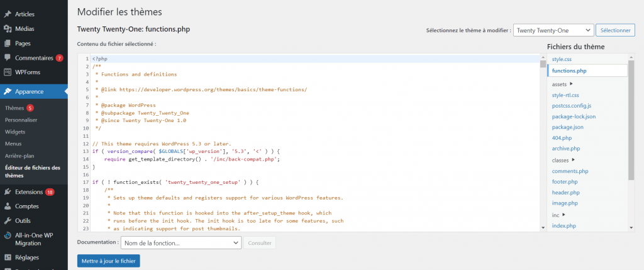Click 'Mettre à jour le fichier' button
The height and width of the screenshot is (270, 644).
pyautogui.click(x=108, y=261)
